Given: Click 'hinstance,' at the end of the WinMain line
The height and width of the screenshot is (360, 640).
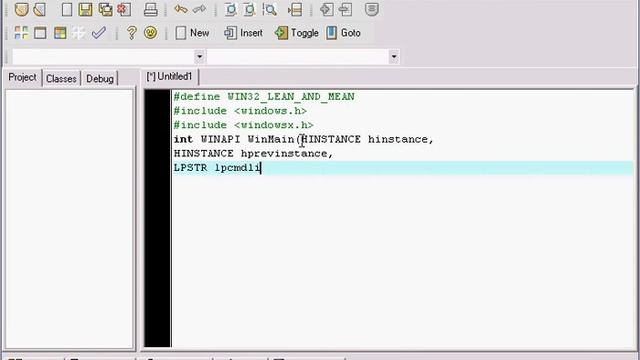Looking at the screenshot, I should [x=400, y=139].
